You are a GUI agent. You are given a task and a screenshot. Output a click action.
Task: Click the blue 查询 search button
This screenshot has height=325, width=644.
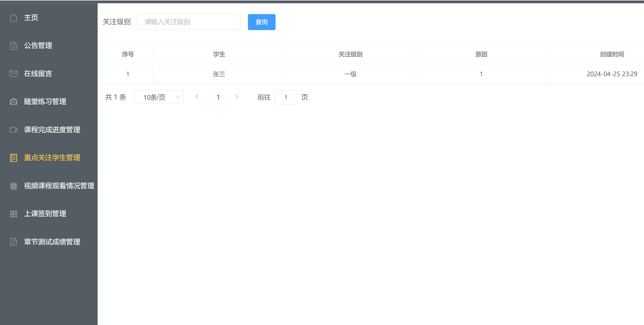pos(261,22)
